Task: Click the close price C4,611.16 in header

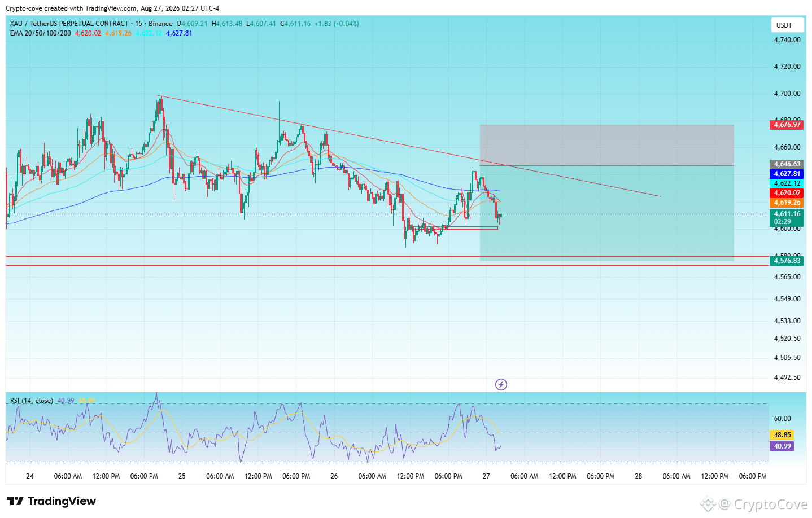Action: 295,24
